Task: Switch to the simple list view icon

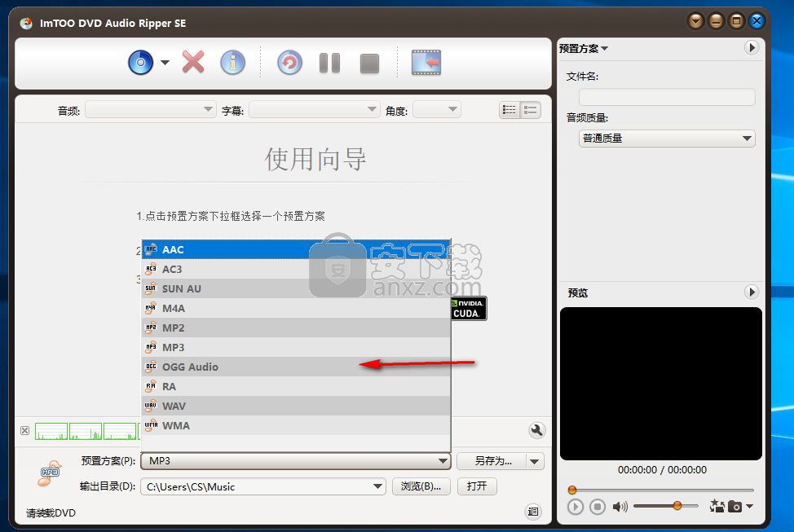Action: click(530, 110)
